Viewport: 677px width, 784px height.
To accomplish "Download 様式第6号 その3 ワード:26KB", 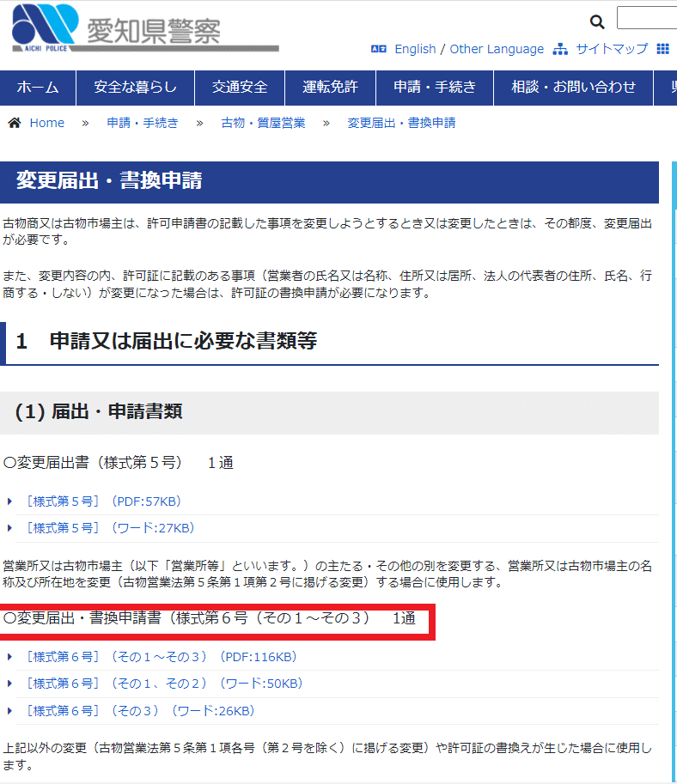I will coord(141,710).
